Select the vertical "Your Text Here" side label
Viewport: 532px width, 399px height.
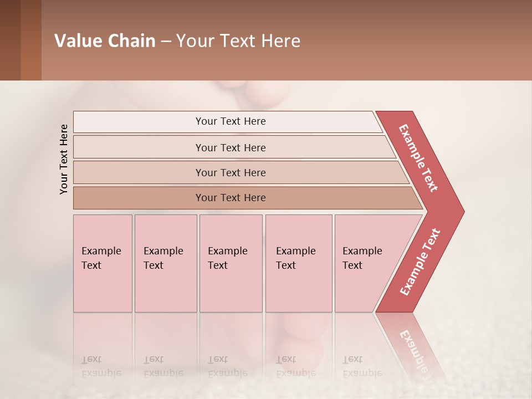pyautogui.click(x=64, y=159)
